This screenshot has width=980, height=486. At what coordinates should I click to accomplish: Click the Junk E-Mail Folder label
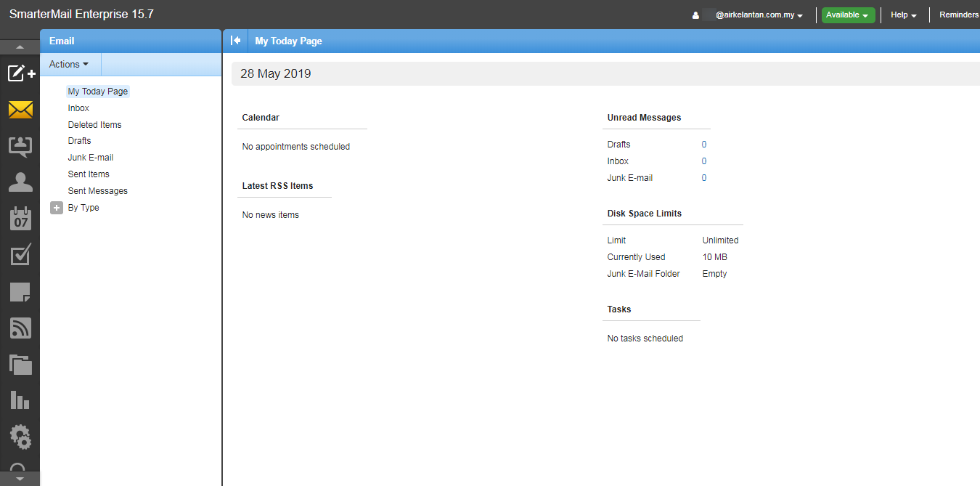tap(643, 274)
